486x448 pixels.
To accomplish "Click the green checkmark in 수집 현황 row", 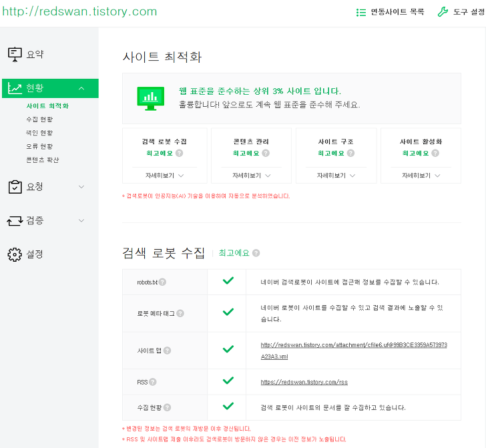I will [x=228, y=406].
